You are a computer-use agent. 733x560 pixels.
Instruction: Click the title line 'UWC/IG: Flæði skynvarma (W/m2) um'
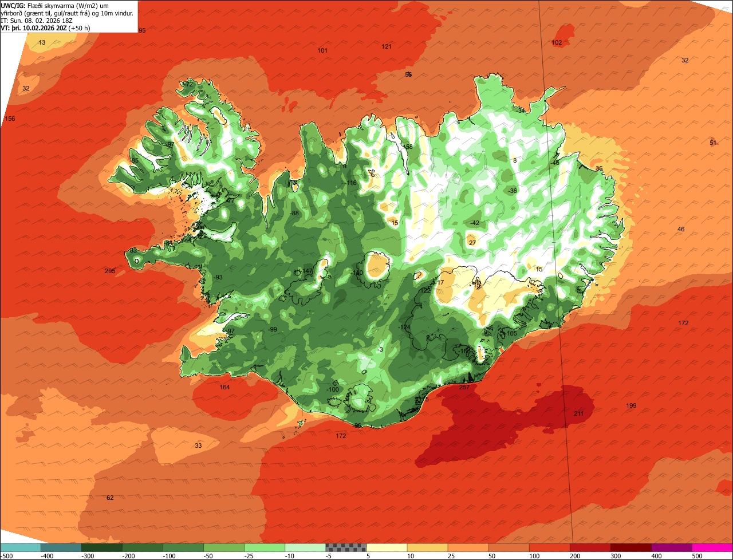[x=54, y=6]
